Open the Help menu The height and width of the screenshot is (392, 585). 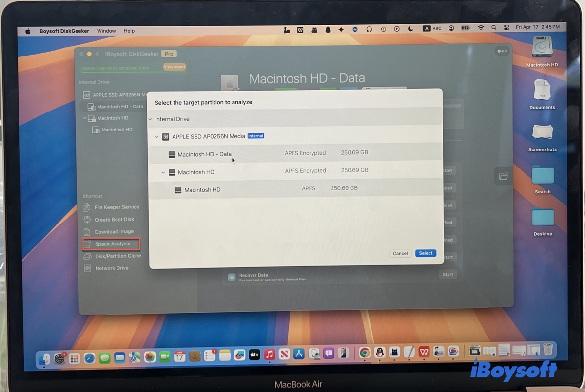coord(129,30)
